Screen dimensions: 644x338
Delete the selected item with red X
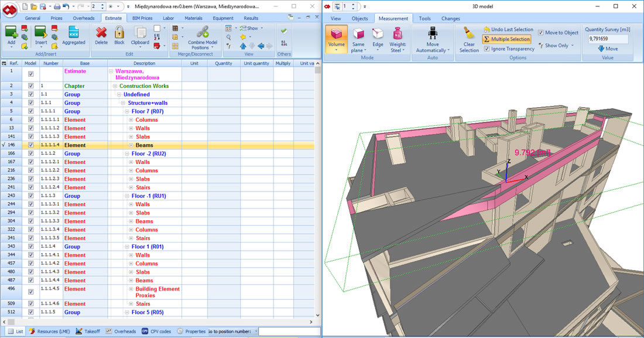[x=101, y=36]
